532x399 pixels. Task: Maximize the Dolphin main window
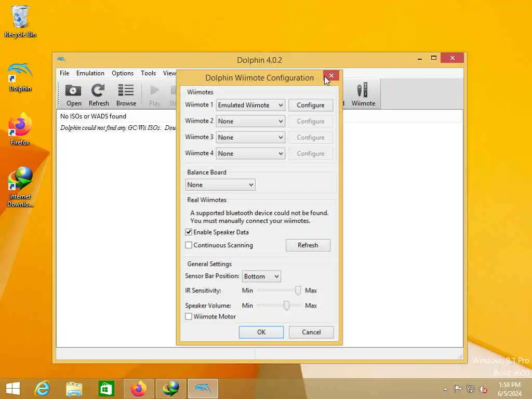[434, 58]
